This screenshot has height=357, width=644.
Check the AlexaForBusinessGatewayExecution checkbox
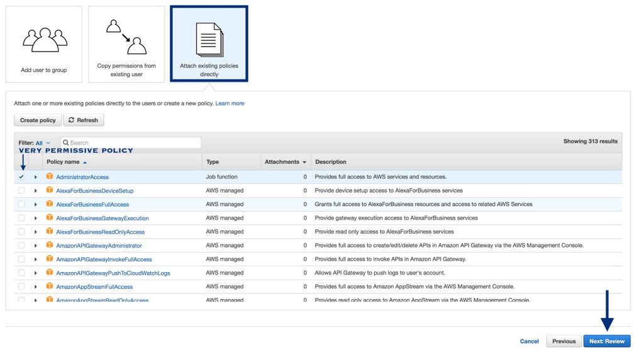[21, 218]
